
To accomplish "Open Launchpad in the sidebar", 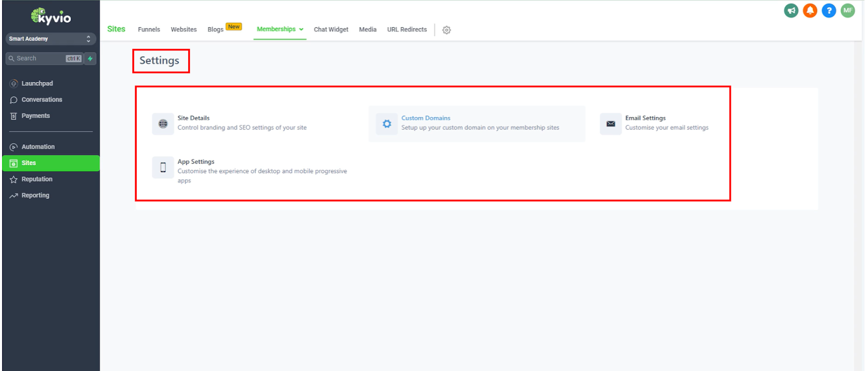I will point(37,84).
